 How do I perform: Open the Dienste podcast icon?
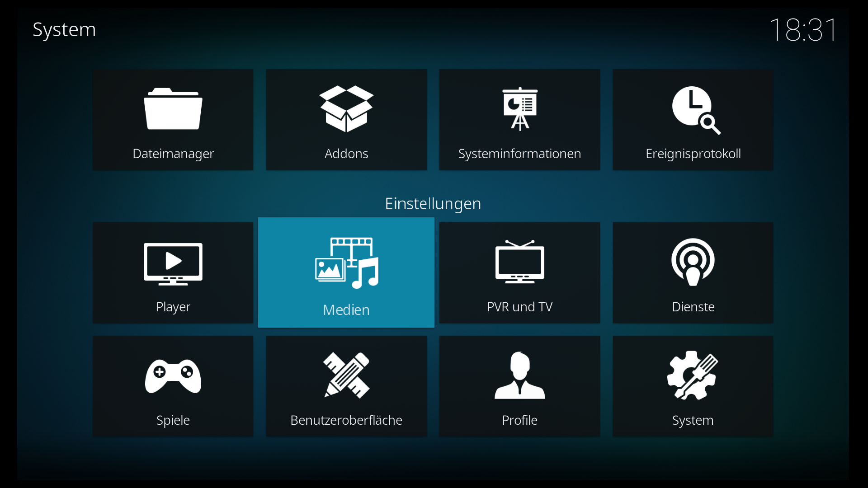tap(693, 262)
